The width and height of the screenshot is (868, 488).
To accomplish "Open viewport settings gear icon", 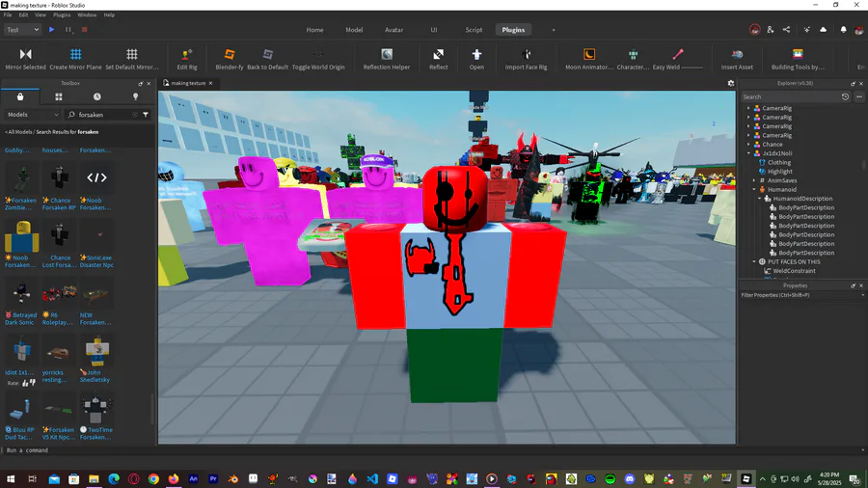I will tap(731, 83).
